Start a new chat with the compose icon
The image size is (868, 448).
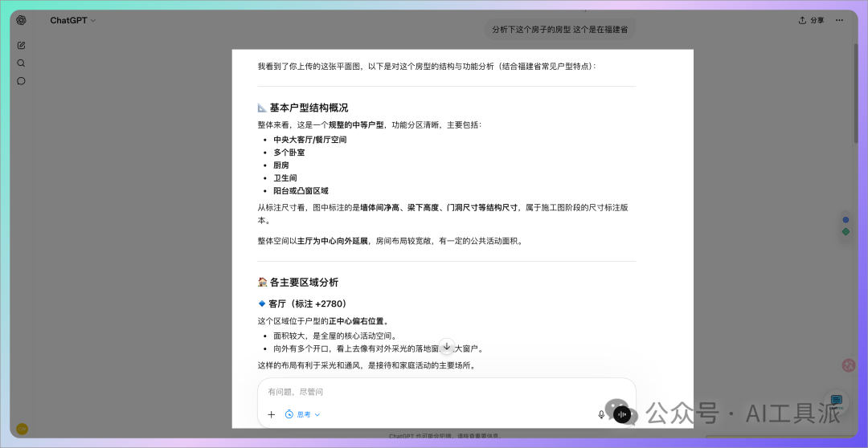(21, 45)
